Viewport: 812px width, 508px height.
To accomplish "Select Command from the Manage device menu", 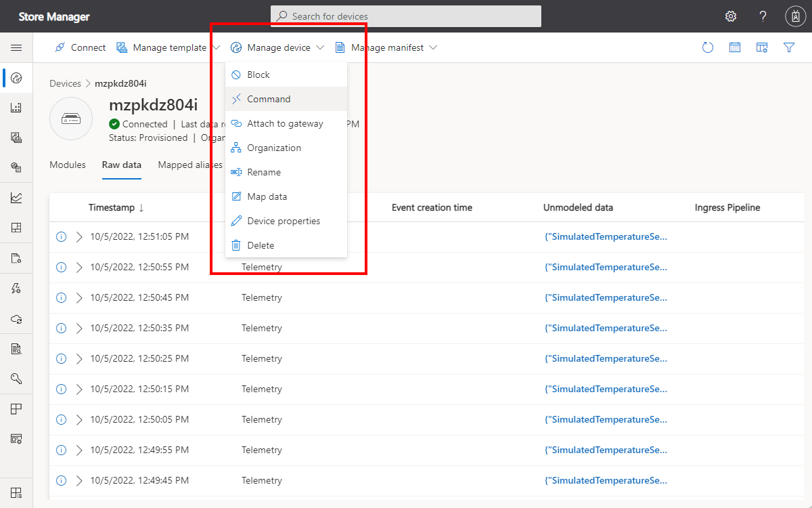I will point(269,99).
